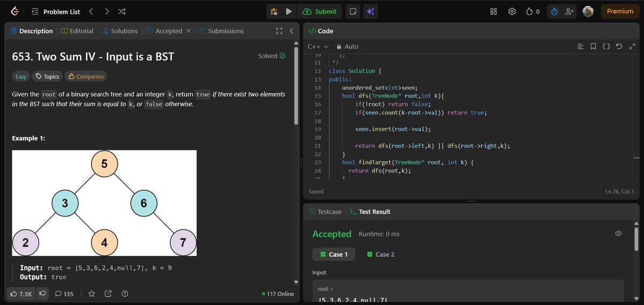The height and width of the screenshot is (305, 644).
Task: Switch to the Accepted tab
Action: pyautogui.click(x=164, y=31)
